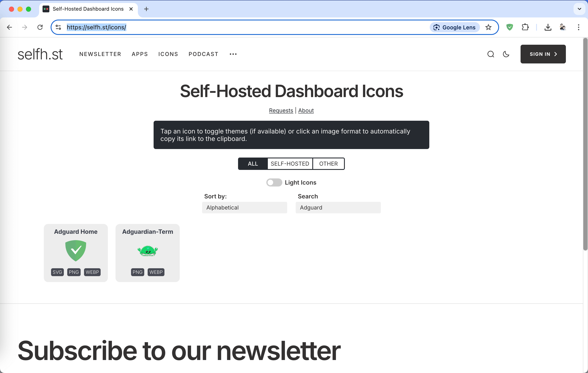Click the Adguard Home PNG format button
588x373 pixels.
tap(74, 272)
